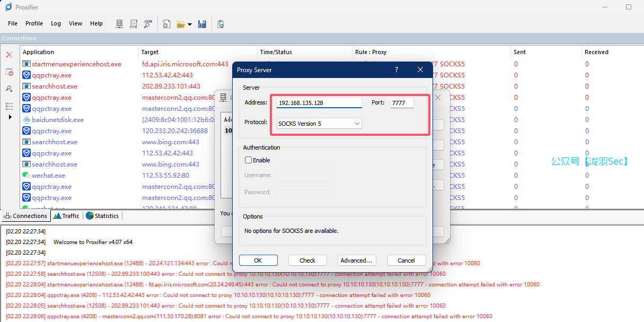Click Name Resolution .COM icon
644x322 pixels.
(148, 24)
